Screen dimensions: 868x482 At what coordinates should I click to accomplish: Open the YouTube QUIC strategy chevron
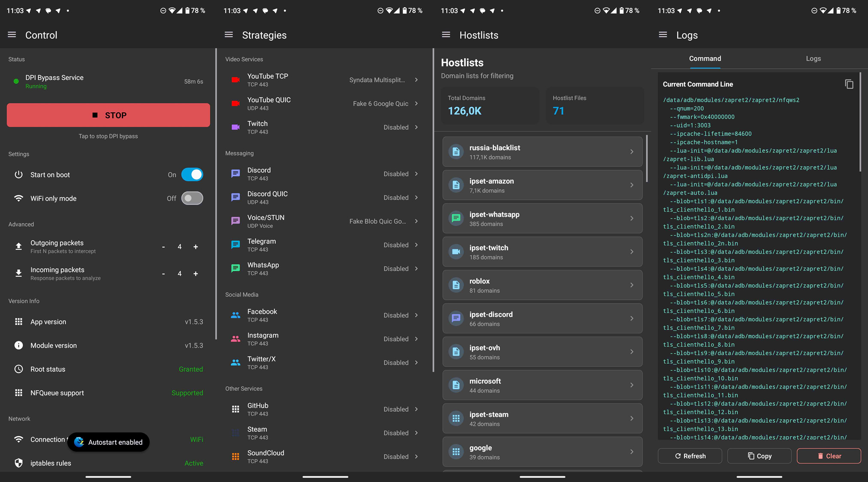point(415,103)
